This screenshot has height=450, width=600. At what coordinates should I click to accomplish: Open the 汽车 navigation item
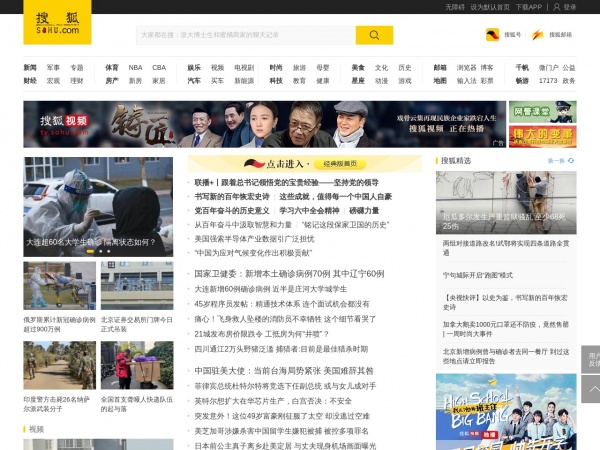194,81
